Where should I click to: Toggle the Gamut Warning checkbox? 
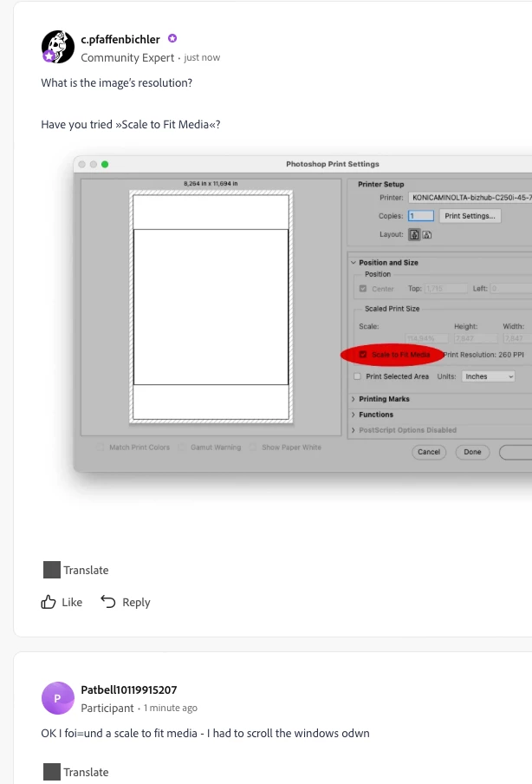182,447
